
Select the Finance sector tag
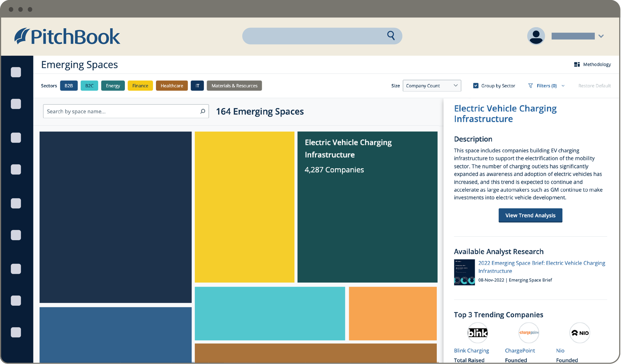pos(140,86)
